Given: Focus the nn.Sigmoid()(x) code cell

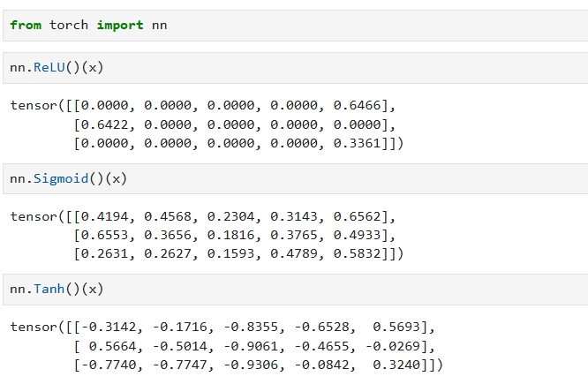Looking at the screenshot, I should click(296, 178).
